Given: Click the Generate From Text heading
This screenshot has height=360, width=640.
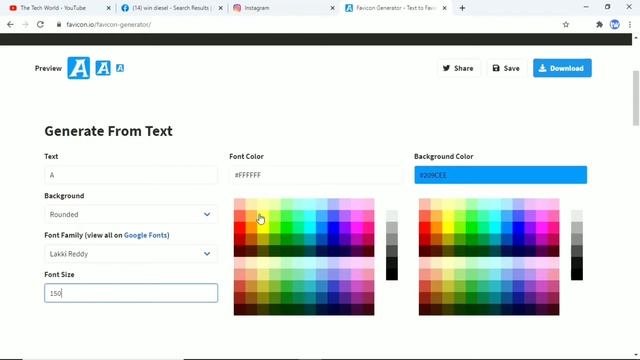Looking at the screenshot, I should [108, 131].
